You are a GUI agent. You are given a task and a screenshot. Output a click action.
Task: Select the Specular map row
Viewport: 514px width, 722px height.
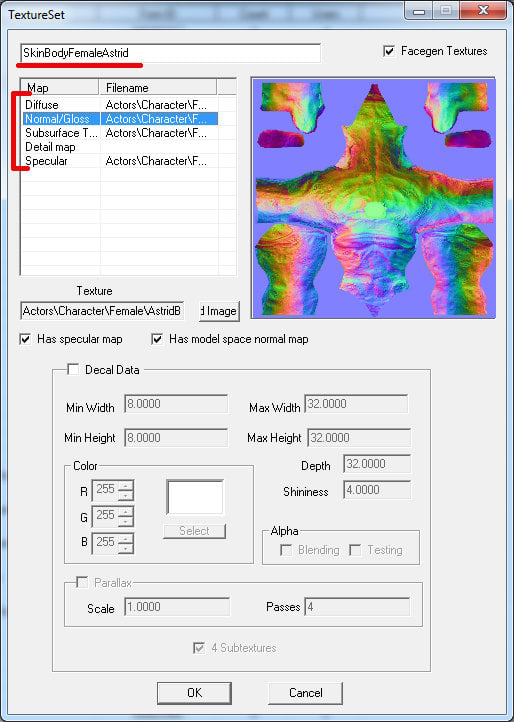[120, 161]
